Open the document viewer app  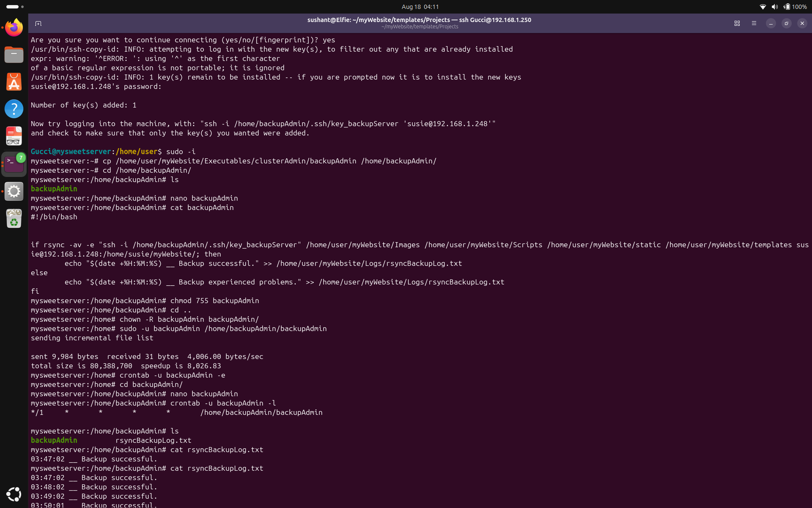coord(14,136)
